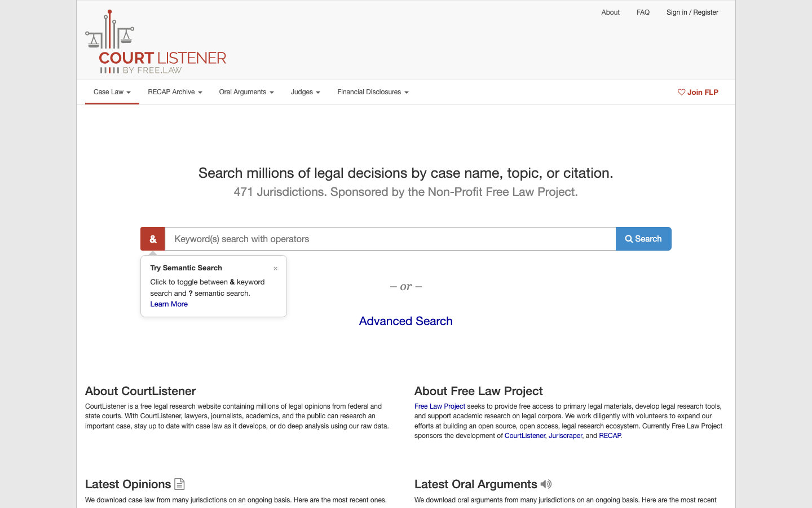Click the 'Try Semantic Search' popover title
The width and height of the screenshot is (812, 508).
(186, 268)
